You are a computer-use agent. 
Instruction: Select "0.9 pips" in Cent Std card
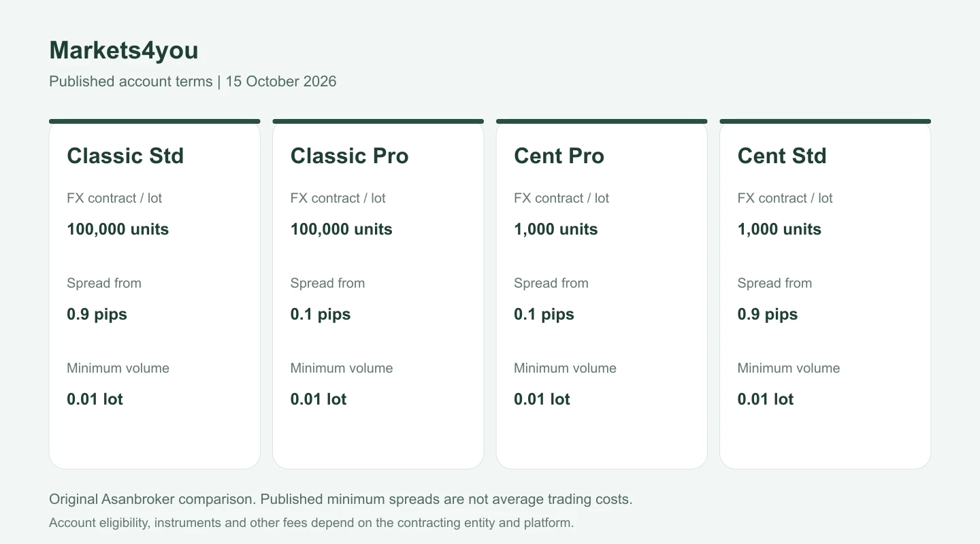point(768,314)
